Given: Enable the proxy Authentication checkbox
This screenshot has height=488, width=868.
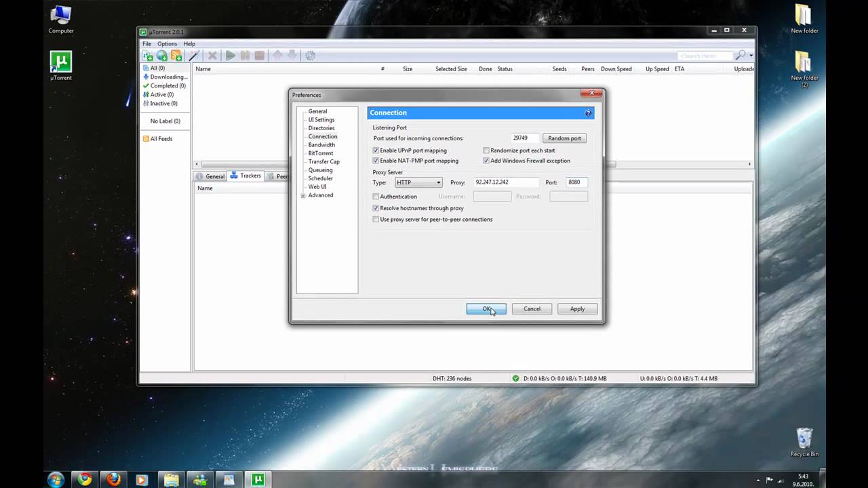Looking at the screenshot, I should click(x=376, y=197).
